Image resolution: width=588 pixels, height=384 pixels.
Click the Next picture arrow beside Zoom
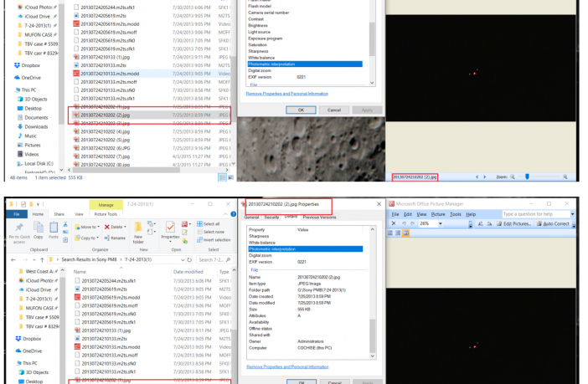484,177
